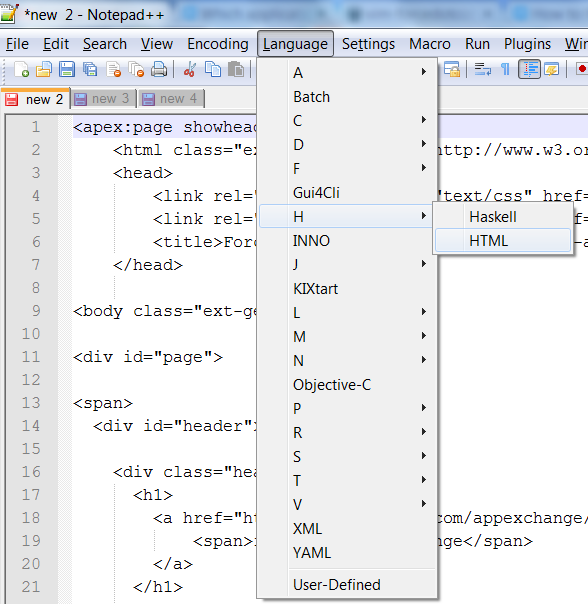
Task: Click the Paste clipboard icon
Action: [x=236, y=70]
